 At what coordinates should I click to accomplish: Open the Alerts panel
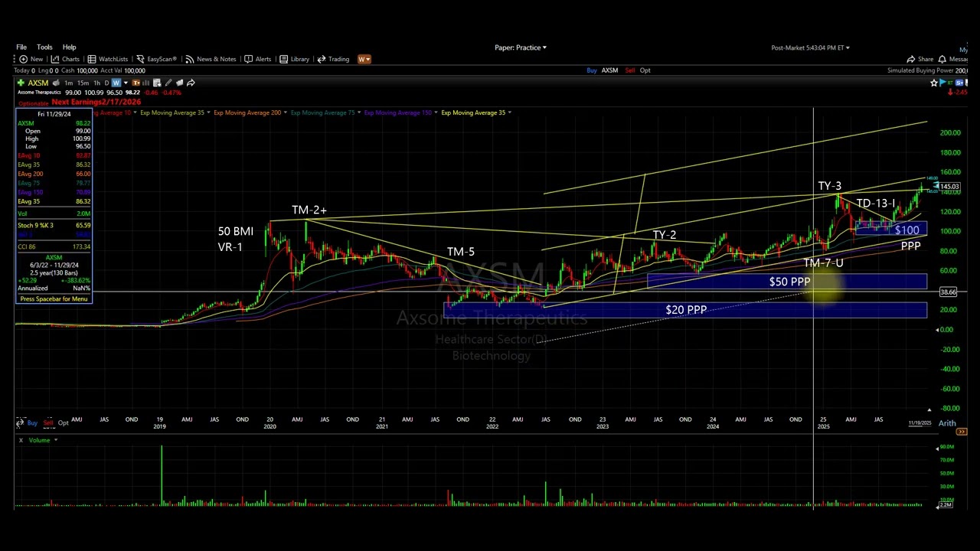(x=257, y=59)
